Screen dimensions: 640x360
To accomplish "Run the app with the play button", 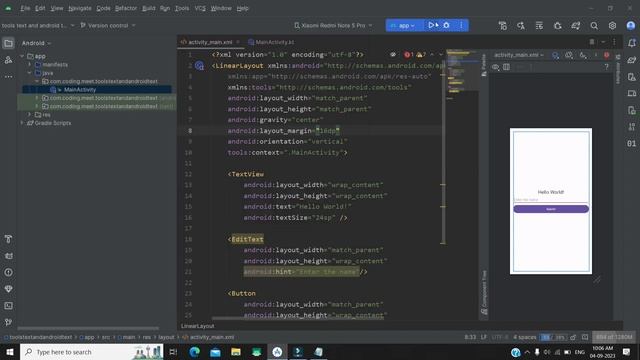I will (431, 25).
